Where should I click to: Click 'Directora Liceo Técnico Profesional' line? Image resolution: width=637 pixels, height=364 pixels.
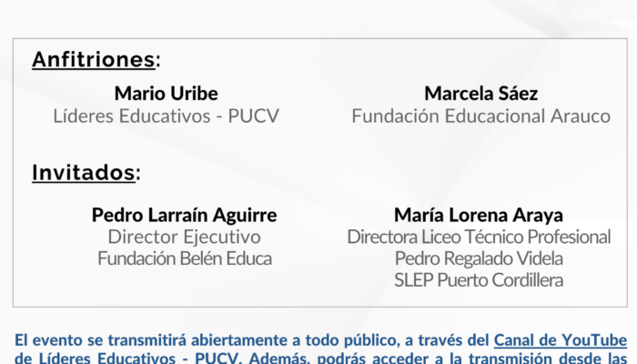479,237
